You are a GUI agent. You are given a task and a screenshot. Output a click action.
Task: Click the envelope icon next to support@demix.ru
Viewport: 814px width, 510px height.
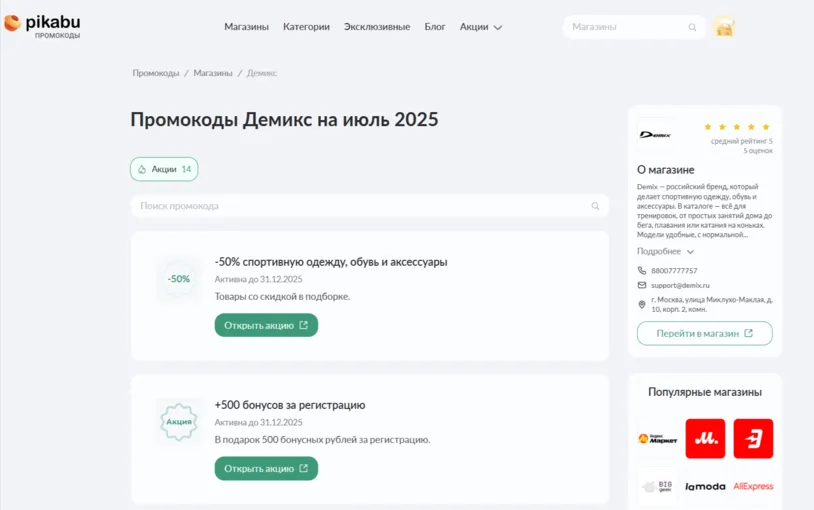click(642, 285)
